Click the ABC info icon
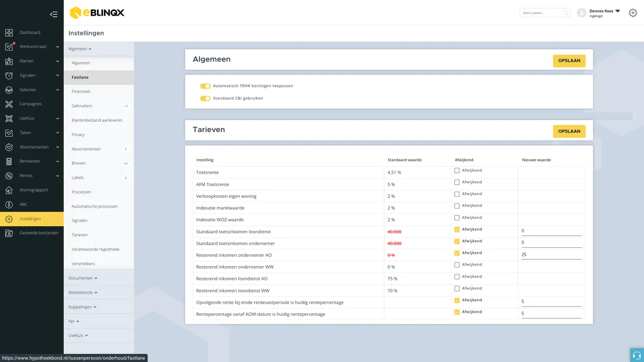This screenshot has height=362, width=644. (x=9, y=204)
